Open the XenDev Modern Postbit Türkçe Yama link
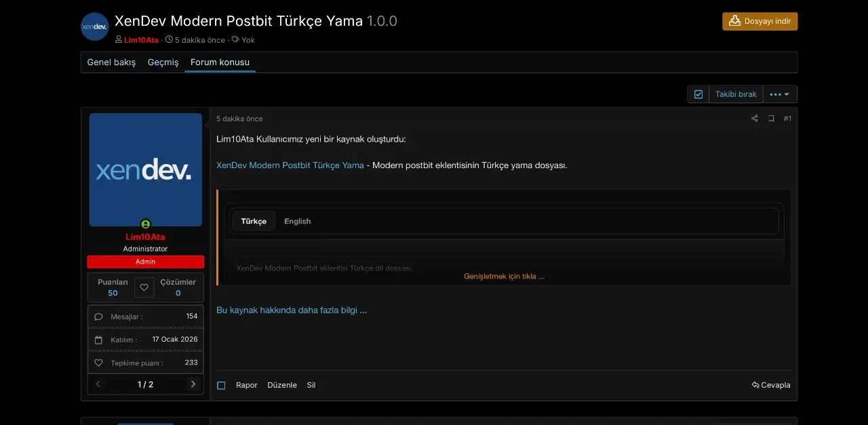This screenshot has height=425, width=868. [290, 165]
